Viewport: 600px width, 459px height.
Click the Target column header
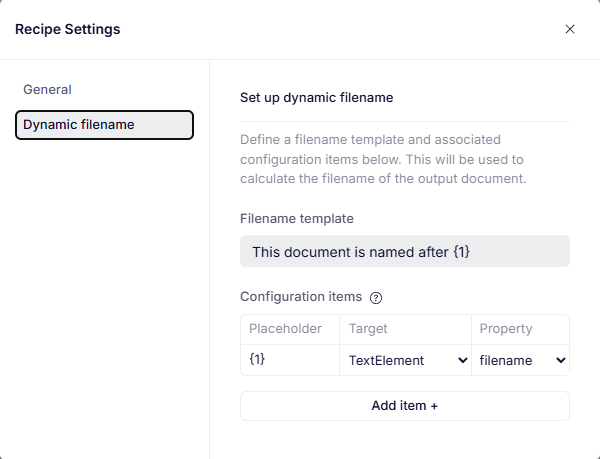[368, 329]
